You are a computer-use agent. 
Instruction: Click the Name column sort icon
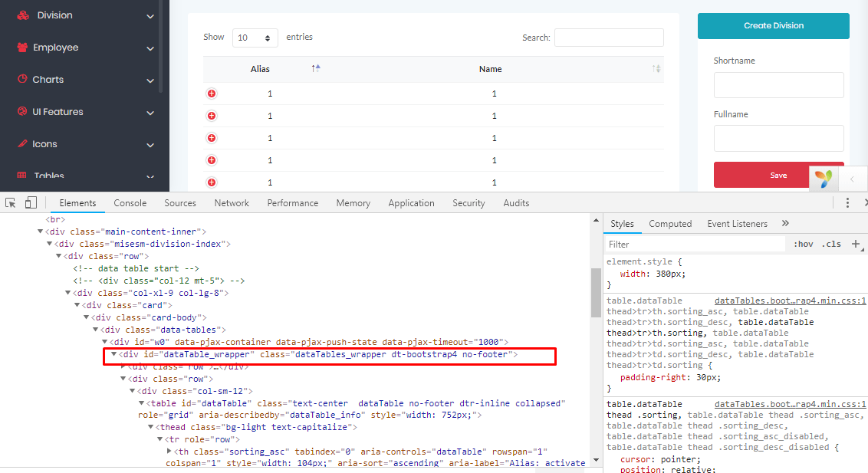pos(656,69)
